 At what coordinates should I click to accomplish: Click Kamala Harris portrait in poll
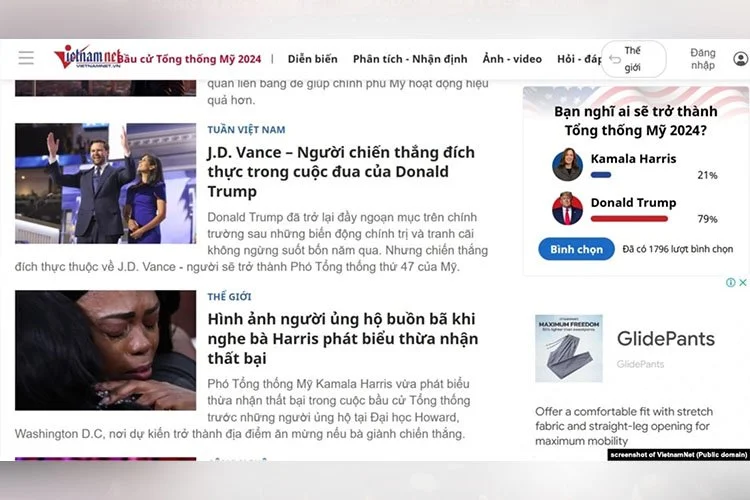pyautogui.click(x=567, y=165)
